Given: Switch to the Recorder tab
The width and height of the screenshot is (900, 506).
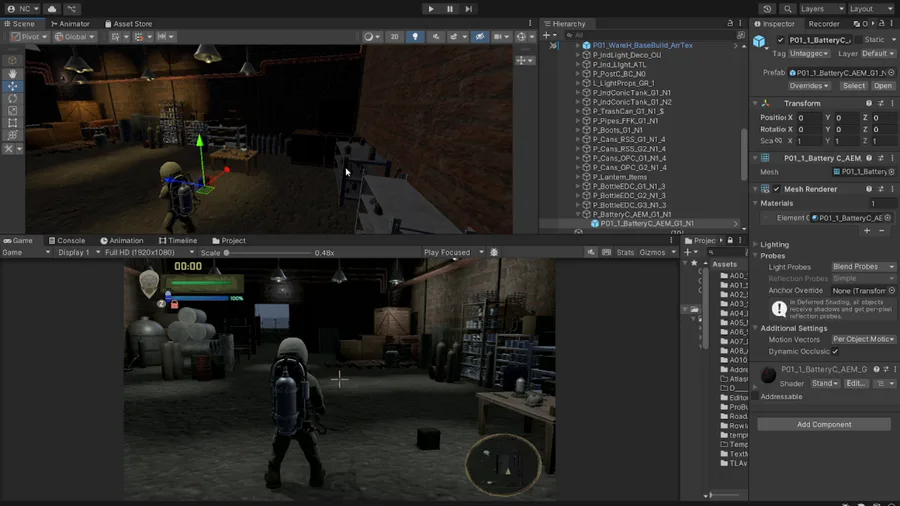Looking at the screenshot, I should point(824,24).
